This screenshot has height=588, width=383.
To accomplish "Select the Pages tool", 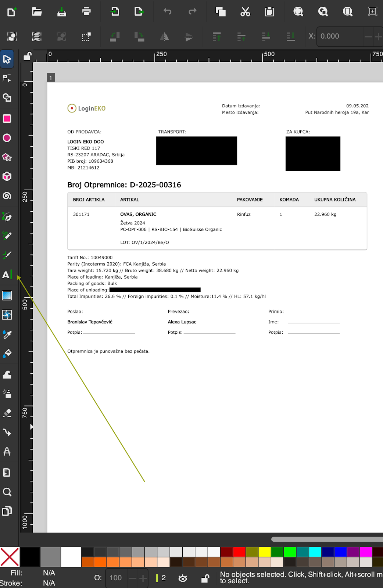I will tap(7, 511).
